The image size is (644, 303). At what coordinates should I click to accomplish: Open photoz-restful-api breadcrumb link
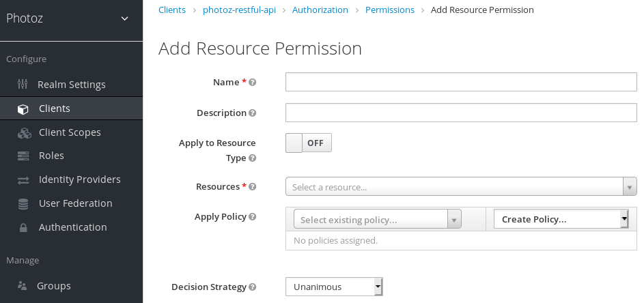(239, 10)
